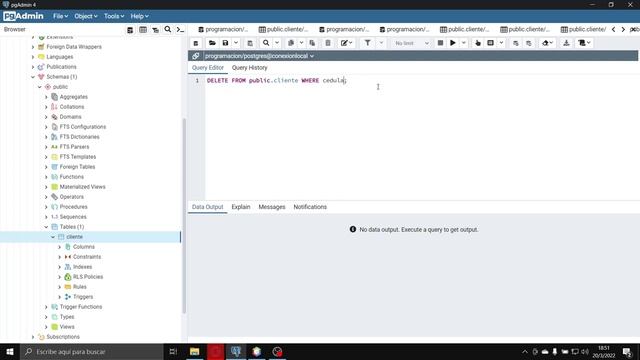Open the Tools menu
640x360 pixels.
pyautogui.click(x=114, y=16)
